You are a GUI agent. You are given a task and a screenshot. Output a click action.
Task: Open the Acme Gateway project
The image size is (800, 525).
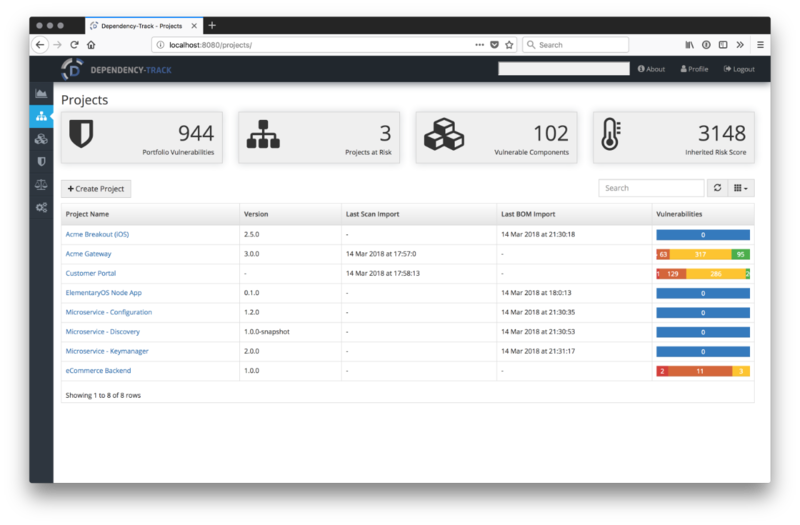tap(88, 254)
